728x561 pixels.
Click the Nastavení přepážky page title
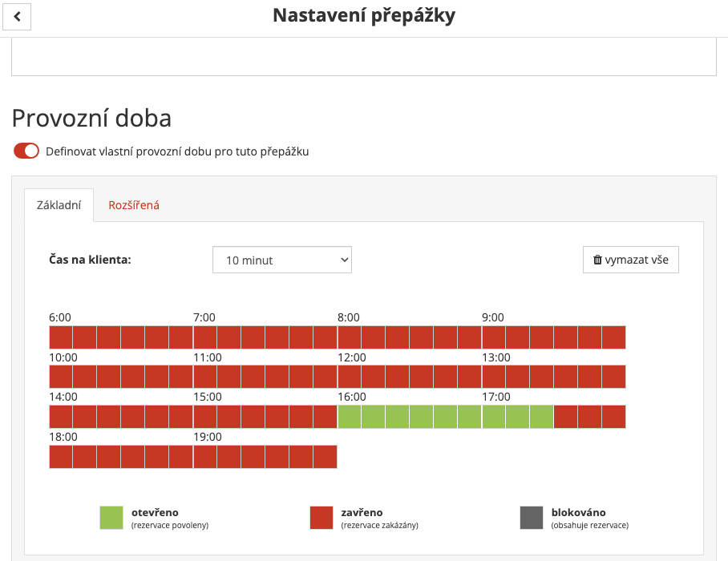click(x=364, y=16)
